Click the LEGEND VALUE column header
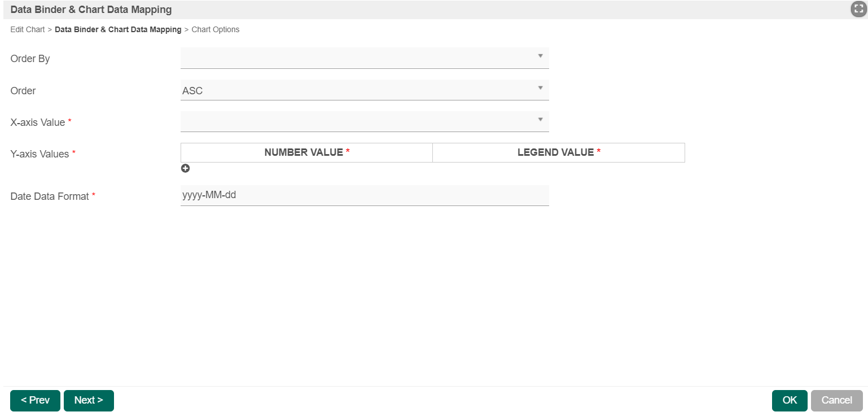This screenshot has width=868, height=416. 559,152
